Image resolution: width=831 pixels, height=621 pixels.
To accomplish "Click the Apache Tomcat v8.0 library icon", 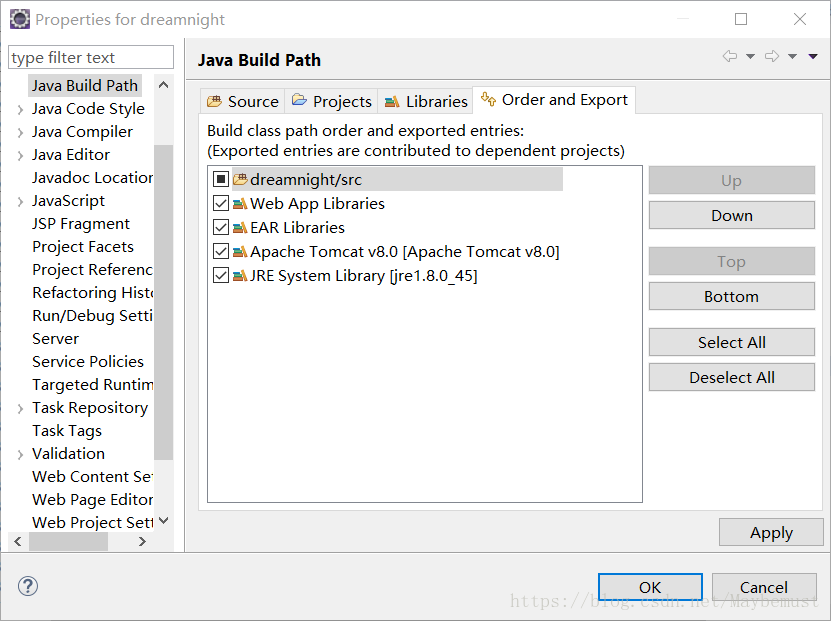I will [x=240, y=251].
